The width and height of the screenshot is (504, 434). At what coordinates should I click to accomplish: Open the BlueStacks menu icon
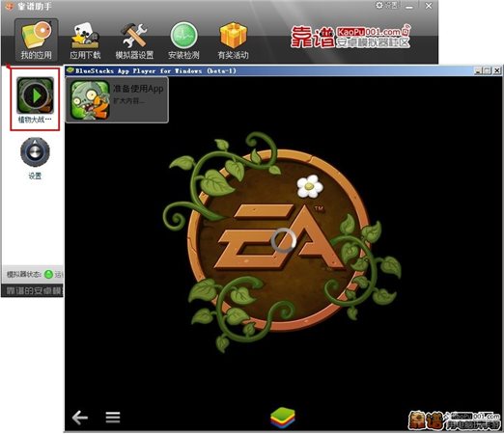[x=113, y=418]
